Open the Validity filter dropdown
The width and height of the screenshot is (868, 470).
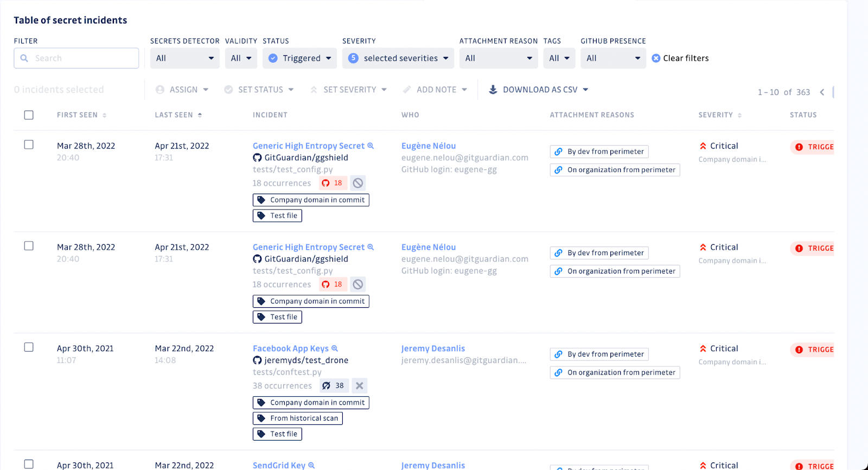[241, 58]
